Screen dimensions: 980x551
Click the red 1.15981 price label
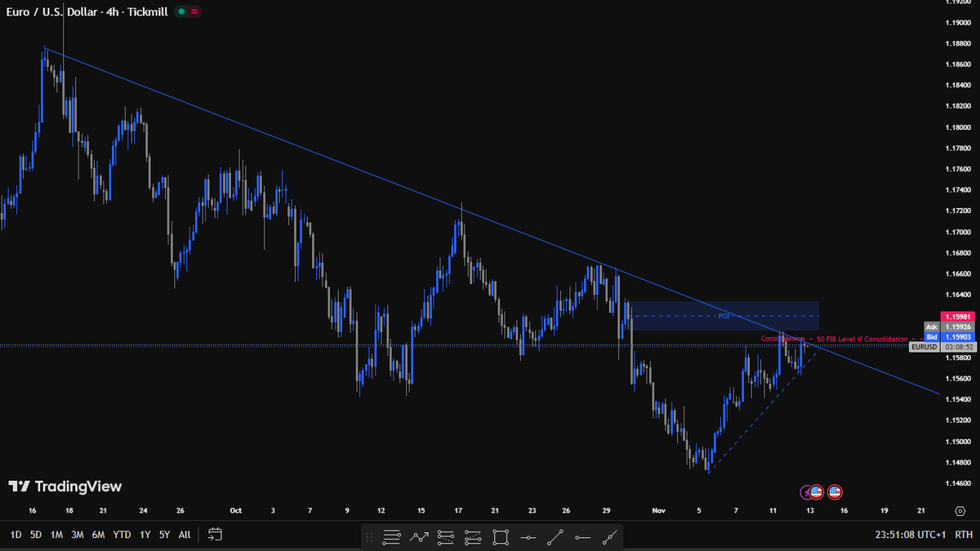click(956, 317)
